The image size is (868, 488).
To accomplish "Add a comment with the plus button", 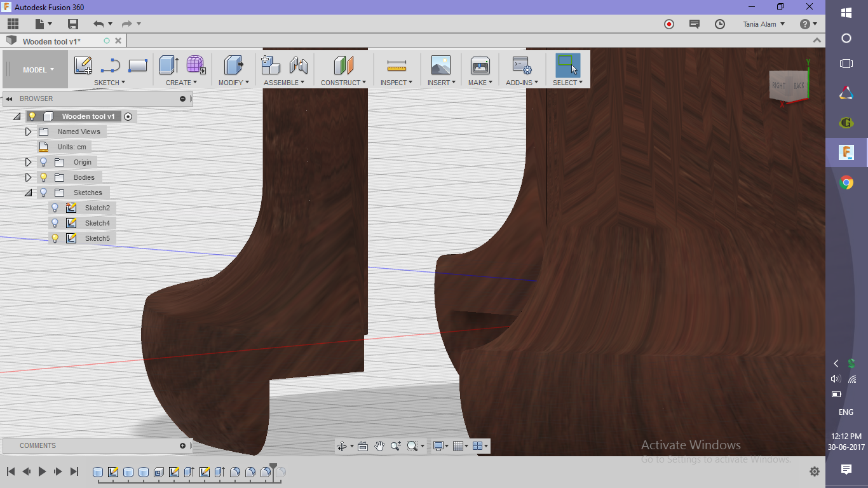I will coord(182,445).
